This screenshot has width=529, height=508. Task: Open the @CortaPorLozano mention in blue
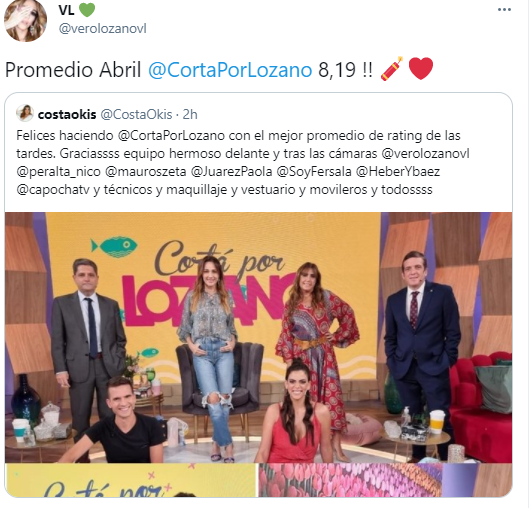click(x=230, y=70)
